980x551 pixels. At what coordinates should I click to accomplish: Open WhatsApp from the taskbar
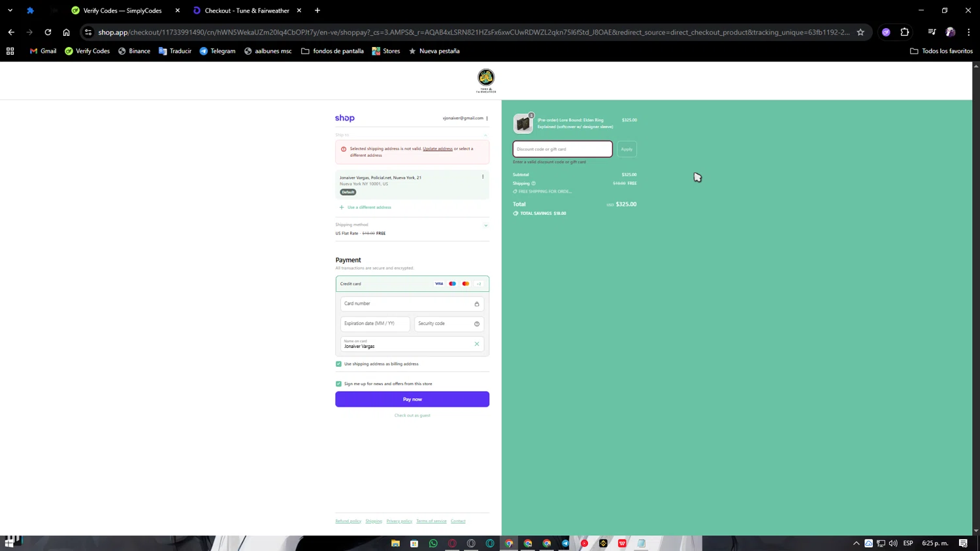pos(433,543)
